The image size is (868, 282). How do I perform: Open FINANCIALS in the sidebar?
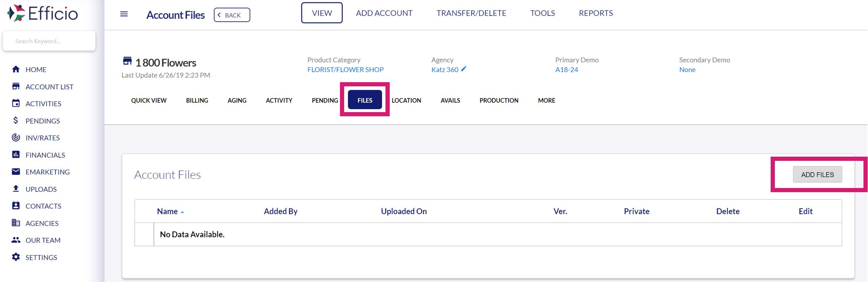45,155
